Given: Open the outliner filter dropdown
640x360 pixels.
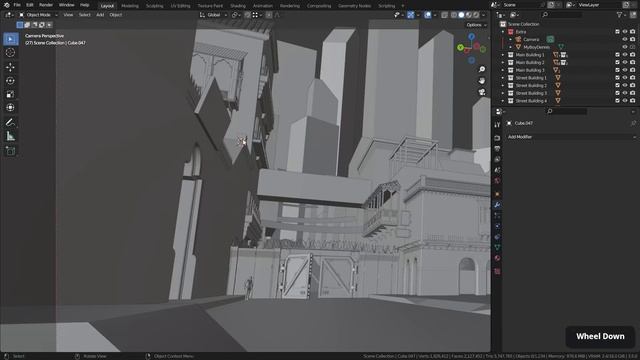Looking at the screenshot, I should coord(621,15).
